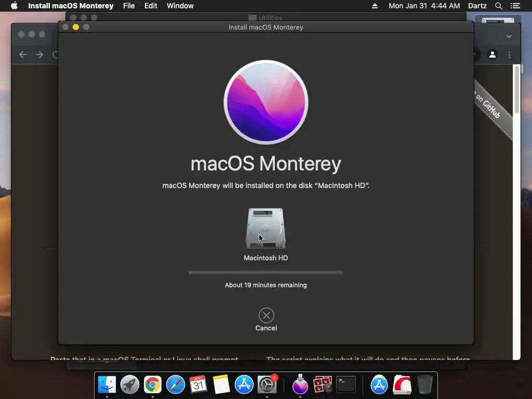This screenshot has height=399, width=532.
Task: Open the Install macOS Monterey menu
Action: pos(71,6)
